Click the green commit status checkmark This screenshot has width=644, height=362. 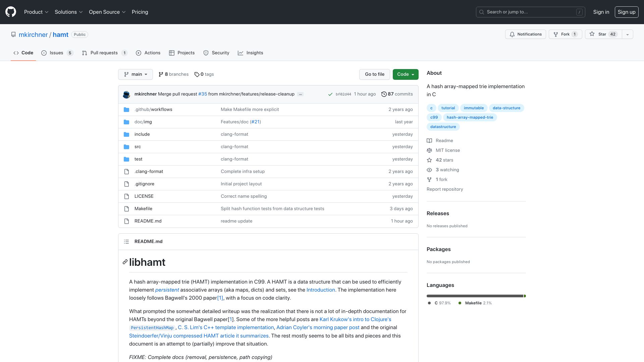pyautogui.click(x=330, y=95)
